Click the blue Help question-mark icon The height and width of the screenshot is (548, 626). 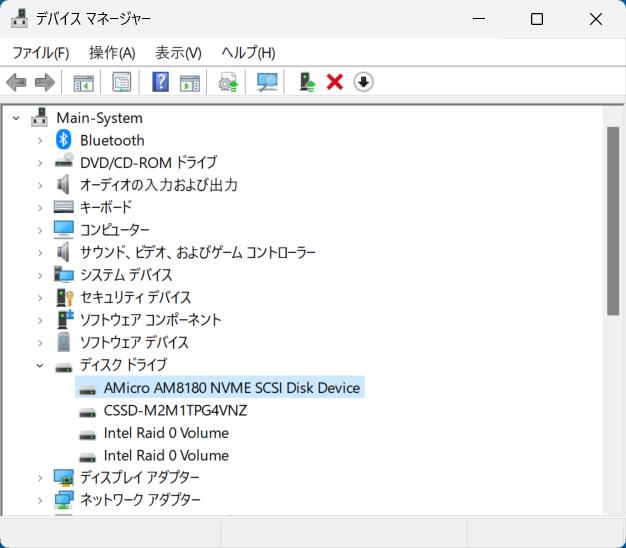pos(160,82)
